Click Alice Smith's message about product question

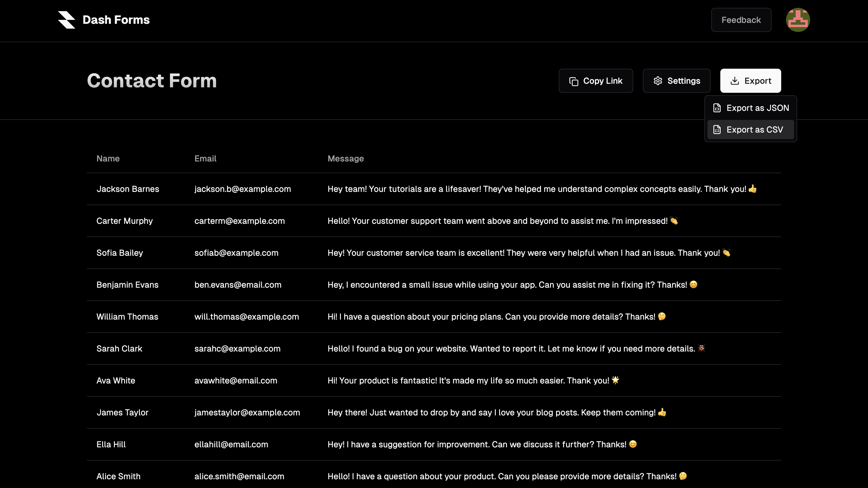(507, 477)
